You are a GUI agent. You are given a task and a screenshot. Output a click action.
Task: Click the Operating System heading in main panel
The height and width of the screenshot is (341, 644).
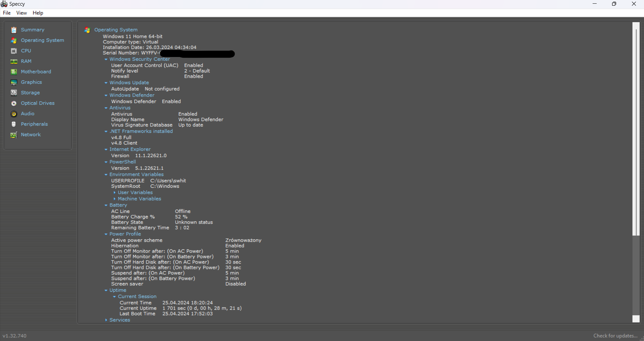116,30
